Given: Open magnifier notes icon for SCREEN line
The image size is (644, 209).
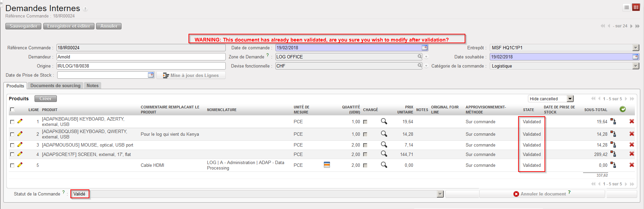Looking at the screenshot, I should [384, 154].
